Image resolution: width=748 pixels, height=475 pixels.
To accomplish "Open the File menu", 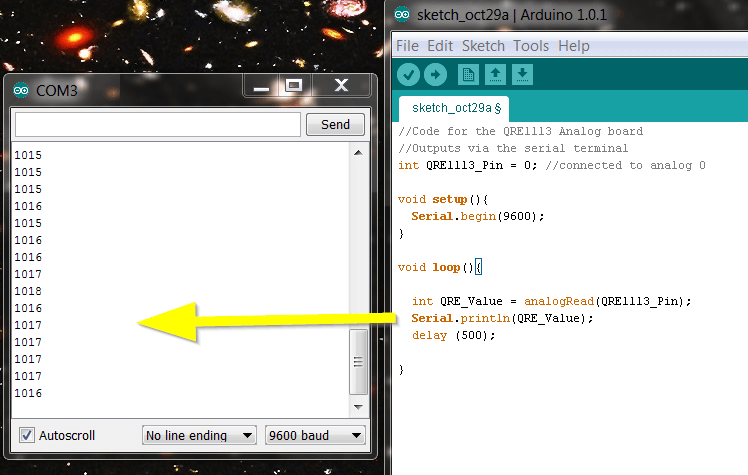I will point(407,46).
